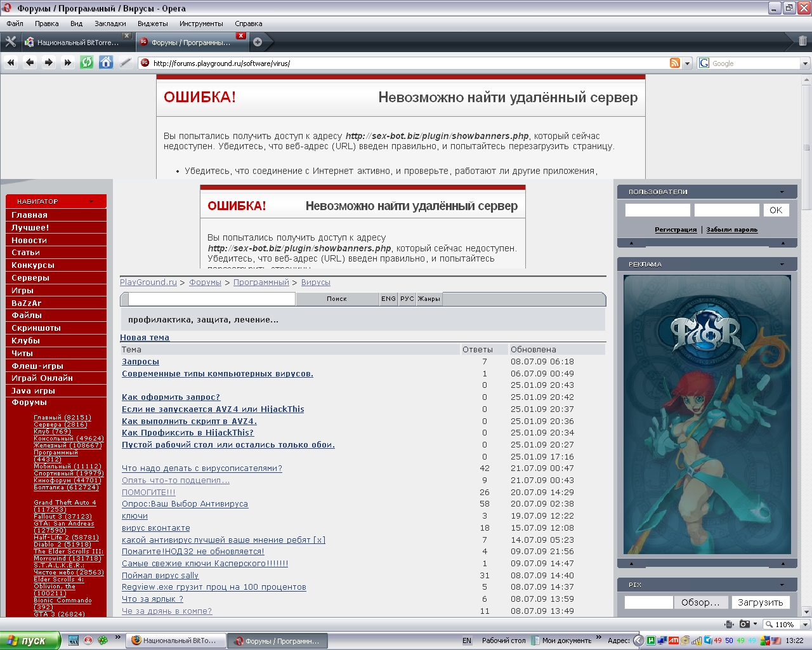Image resolution: width=812 pixels, height=650 pixels.
Task: Click the OK login button
Action: [776, 210]
